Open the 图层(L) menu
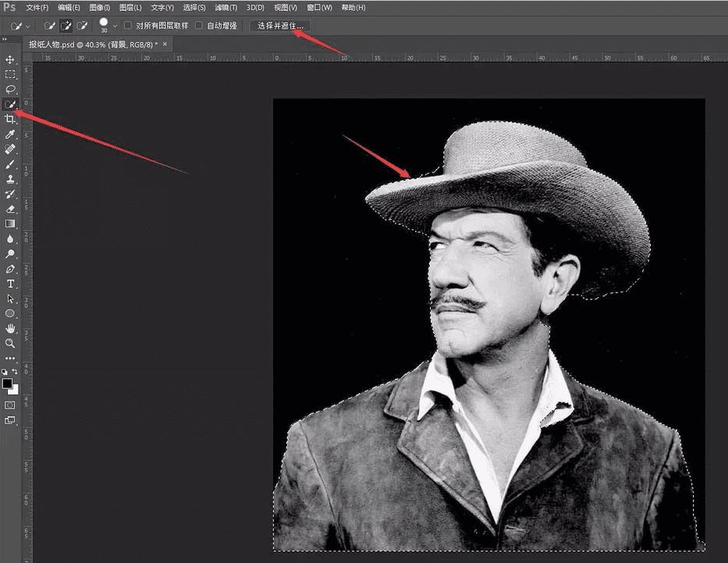The height and width of the screenshot is (563, 728). click(131, 7)
